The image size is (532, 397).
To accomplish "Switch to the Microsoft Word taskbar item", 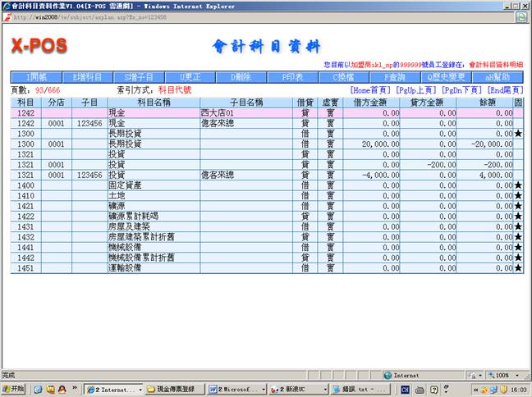I will click(236, 388).
